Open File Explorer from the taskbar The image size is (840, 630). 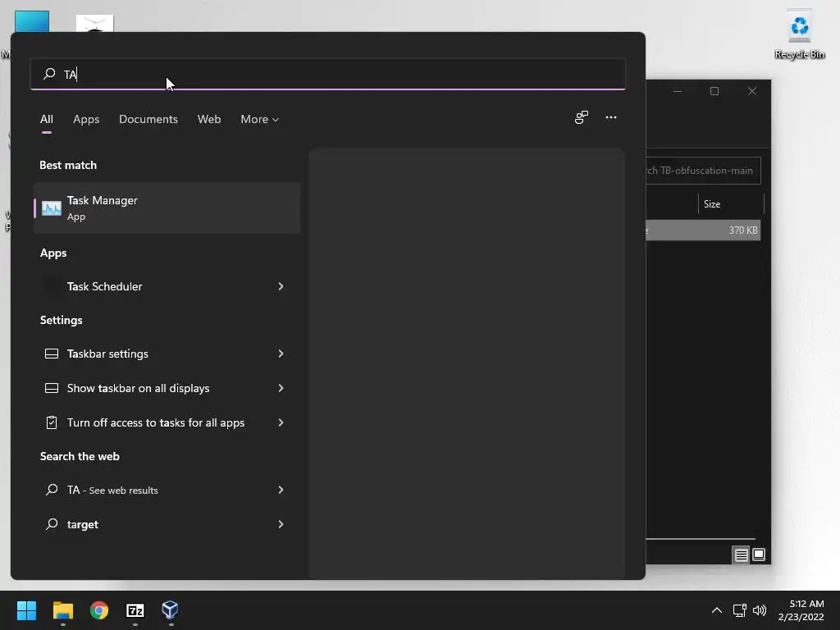[62, 610]
